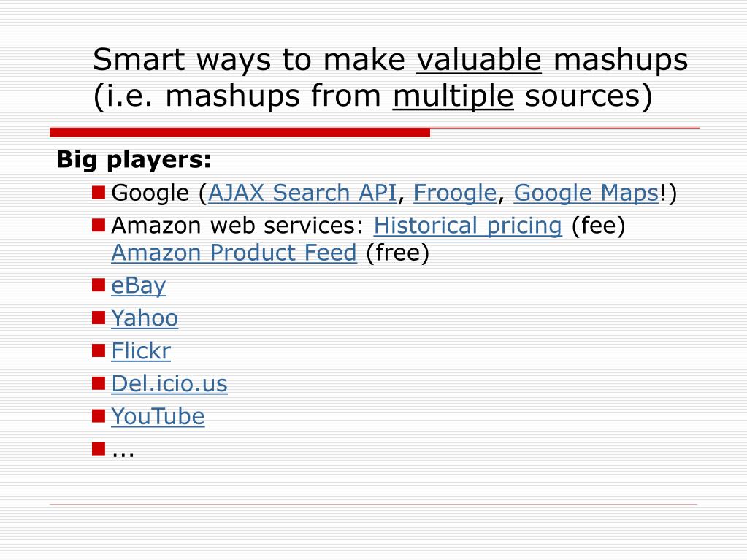
Task: Open the Historical pricing link
Action: click(467, 226)
